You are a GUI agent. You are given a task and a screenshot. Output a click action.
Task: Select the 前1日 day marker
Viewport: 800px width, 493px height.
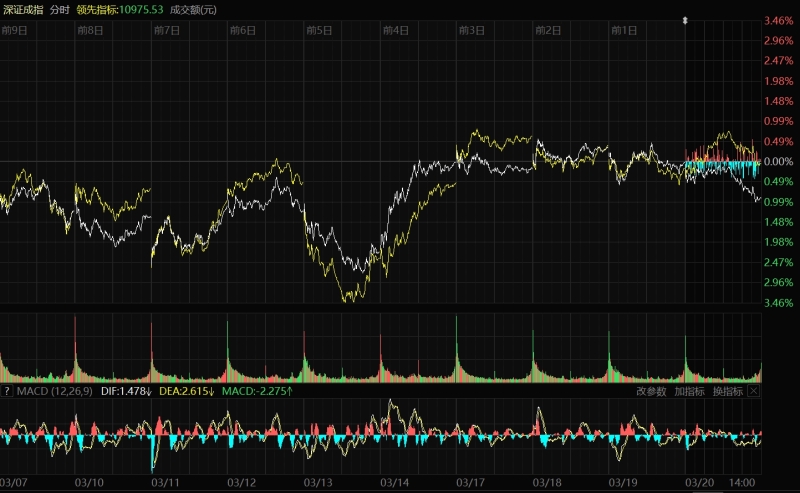(x=624, y=31)
